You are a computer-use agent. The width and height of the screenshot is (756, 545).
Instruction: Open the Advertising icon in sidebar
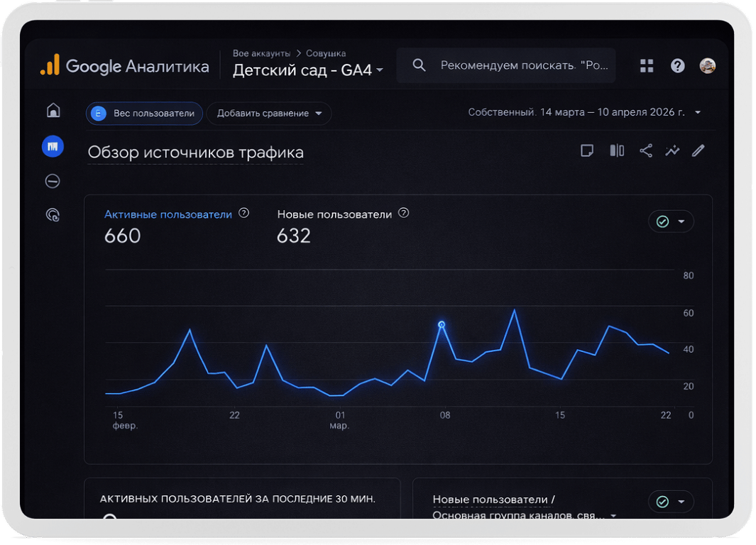click(53, 214)
